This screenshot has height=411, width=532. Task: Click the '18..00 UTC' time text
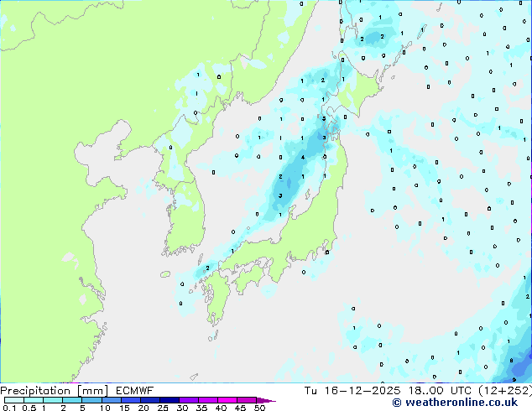[440, 391]
